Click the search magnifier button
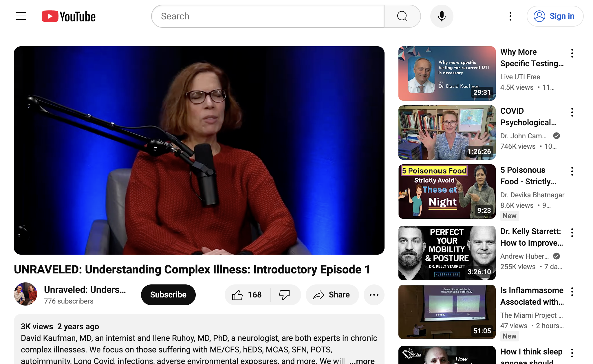Image resolution: width=593 pixels, height=364 pixels. pos(402,16)
